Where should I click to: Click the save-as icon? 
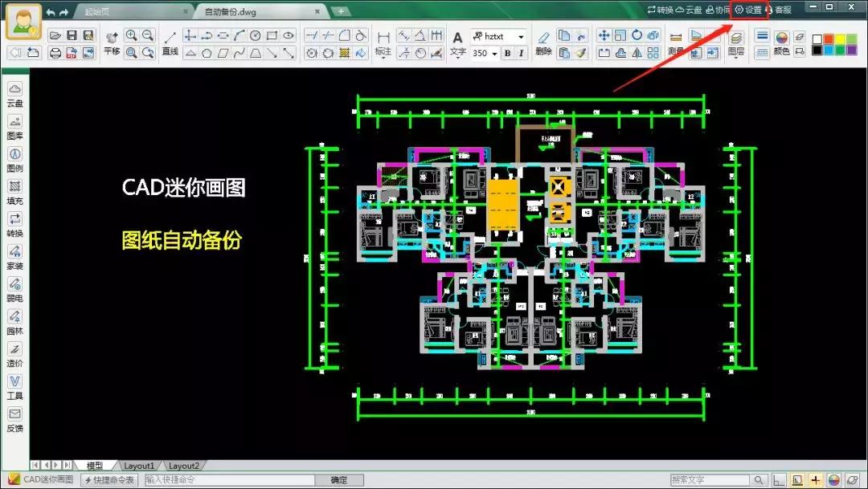tap(88, 35)
